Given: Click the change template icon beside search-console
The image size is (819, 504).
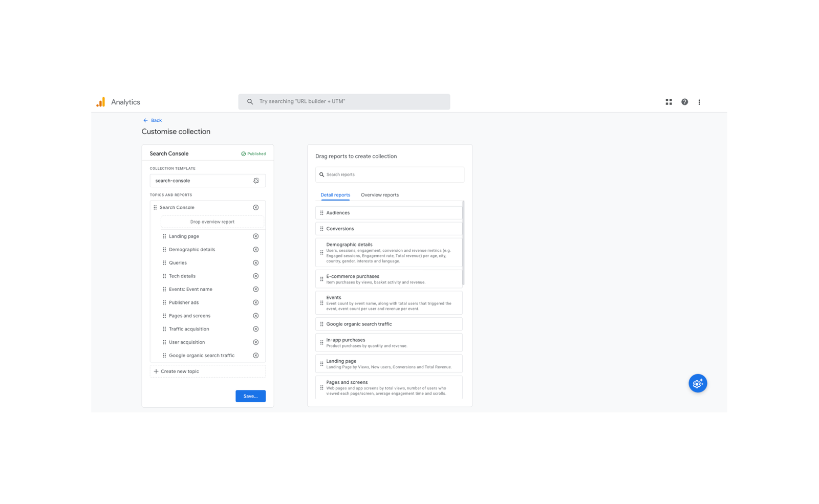Looking at the screenshot, I should [256, 181].
